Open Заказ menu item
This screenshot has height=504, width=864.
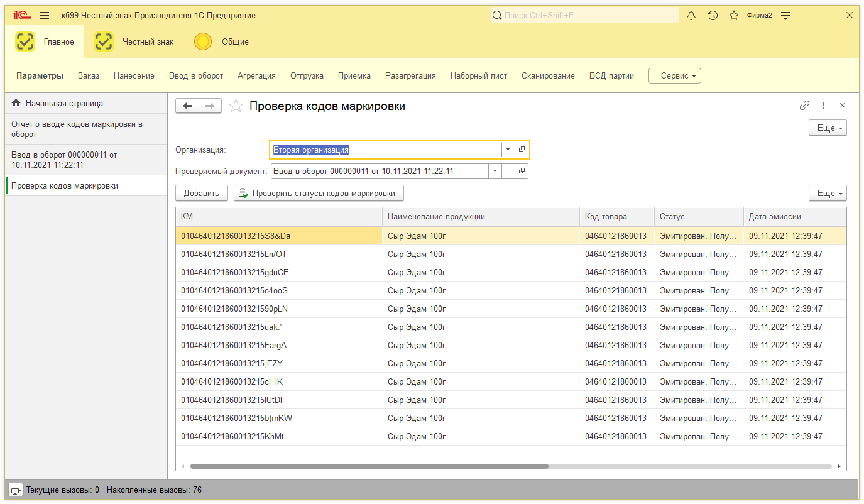tap(89, 76)
